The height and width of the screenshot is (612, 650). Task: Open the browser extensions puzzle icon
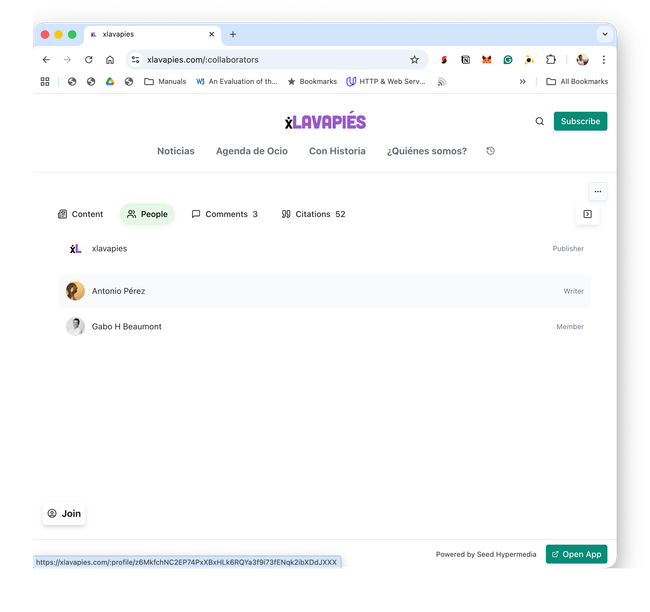[x=551, y=60]
